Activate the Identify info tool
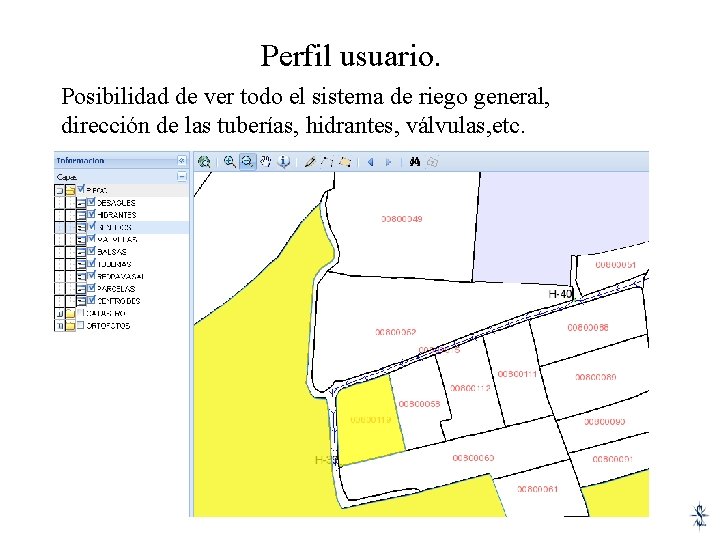Screen dimensions: 720x540 (x=284, y=162)
